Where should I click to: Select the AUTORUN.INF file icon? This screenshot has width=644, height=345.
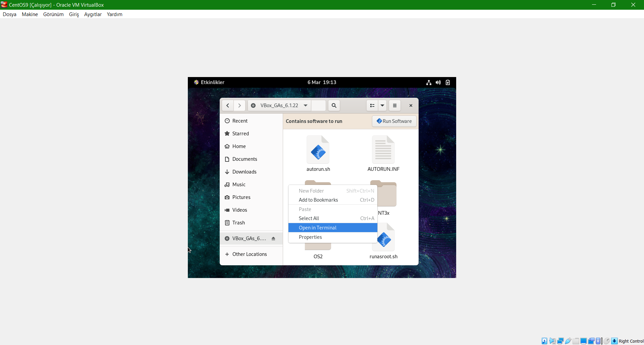pyautogui.click(x=383, y=149)
